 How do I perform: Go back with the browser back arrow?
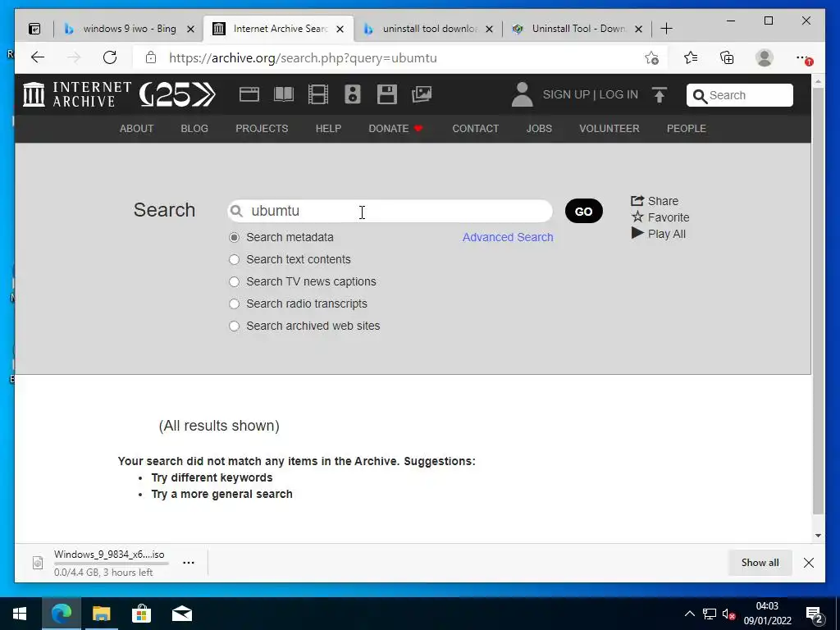pos(38,57)
